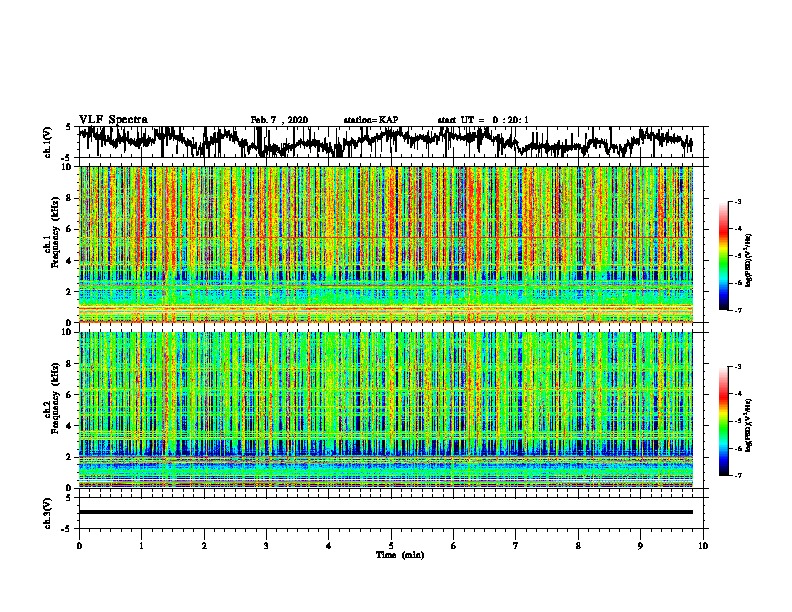Click the "ch.1(V)" vertical axis label
Image resolution: width=792 pixels, height=612 pixels.
pyautogui.click(x=47, y=142)
